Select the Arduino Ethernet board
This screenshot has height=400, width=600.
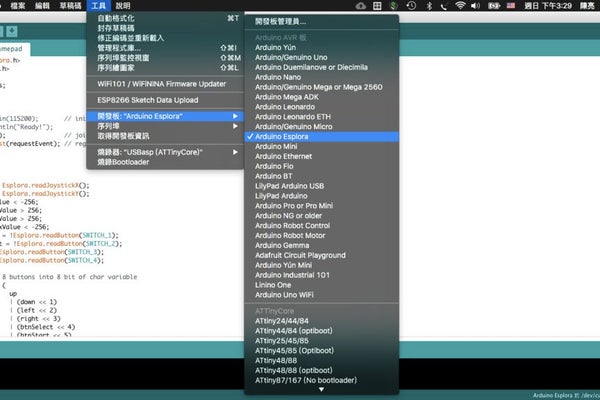pyautogui.click(x=321, y=157)
